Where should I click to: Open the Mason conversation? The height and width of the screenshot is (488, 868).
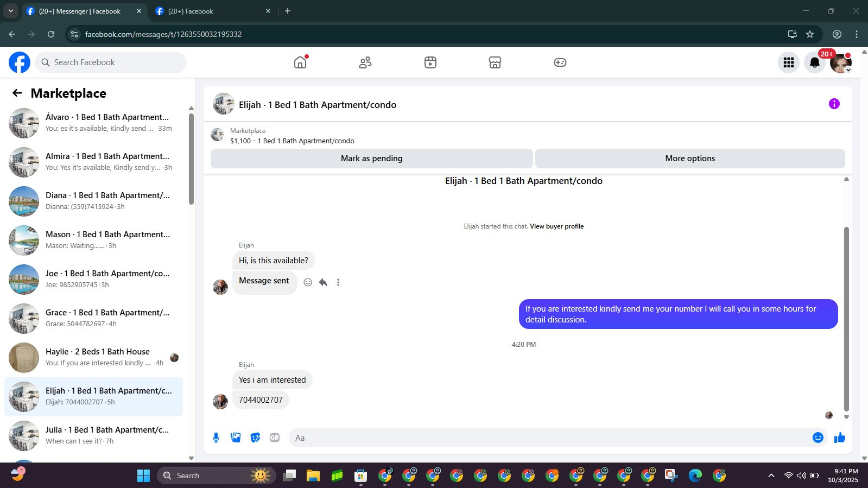(x=93, y=240)
